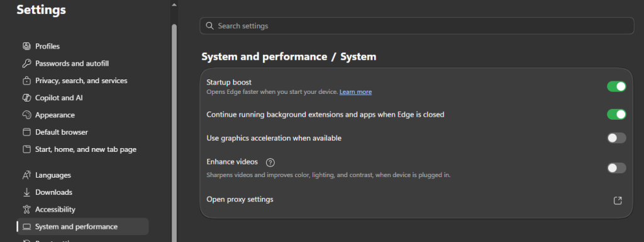This screenshot has width=644, height=242.
Task: Select Copilot and AI settings
Action: tap(83, 98)
